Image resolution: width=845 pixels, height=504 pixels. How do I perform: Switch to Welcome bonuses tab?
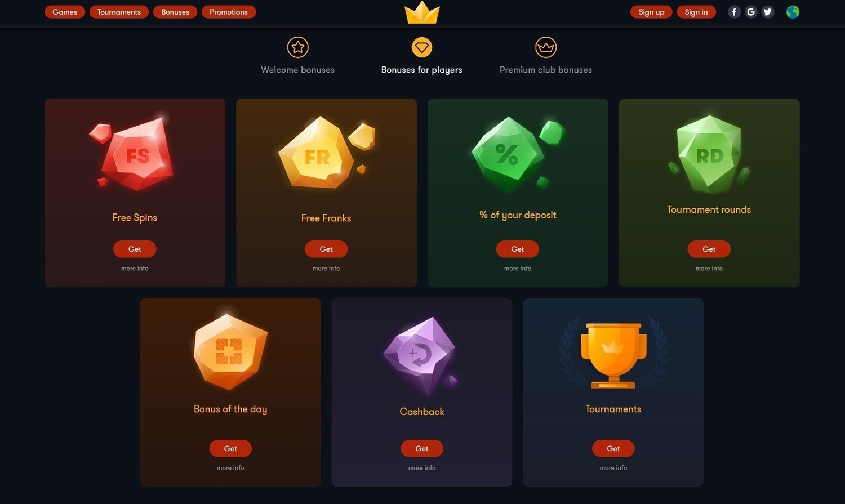(298, 56)
